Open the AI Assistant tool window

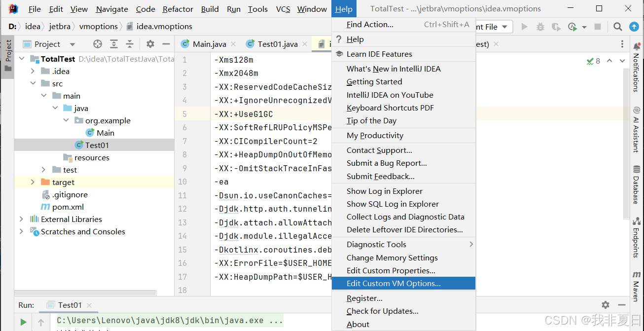[637, 129]
